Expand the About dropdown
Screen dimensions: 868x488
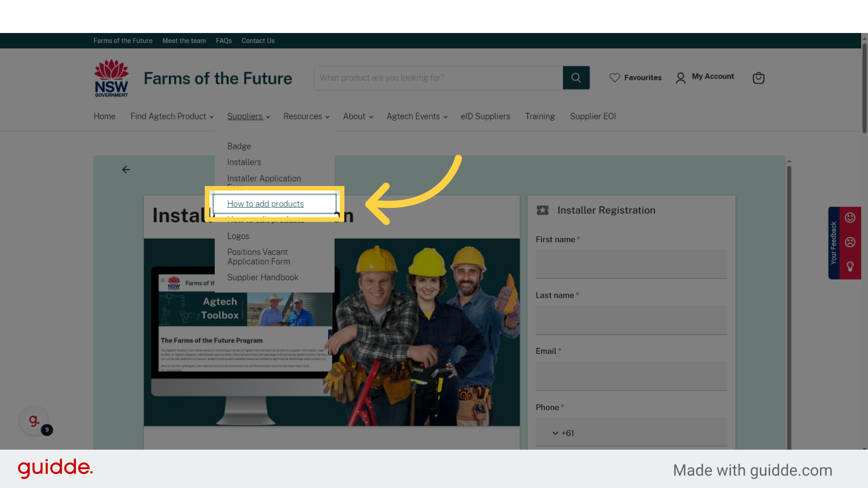tap(358, 116)
